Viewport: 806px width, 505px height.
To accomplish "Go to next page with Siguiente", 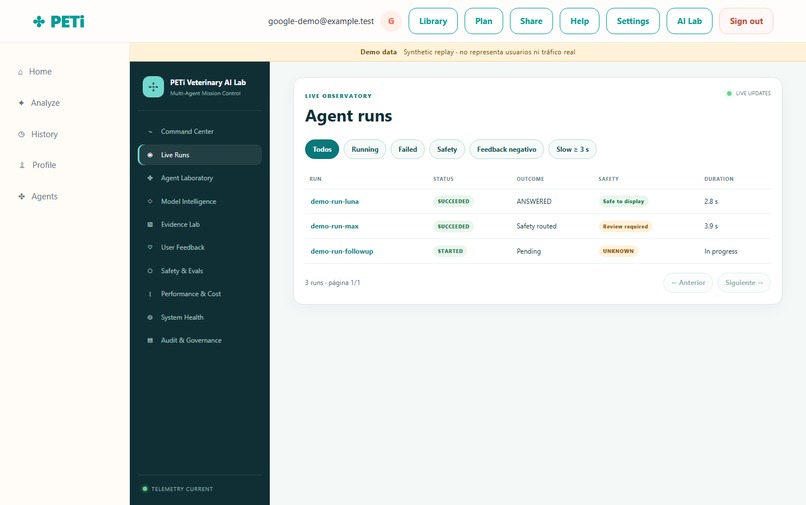I will tap(744, 283).
